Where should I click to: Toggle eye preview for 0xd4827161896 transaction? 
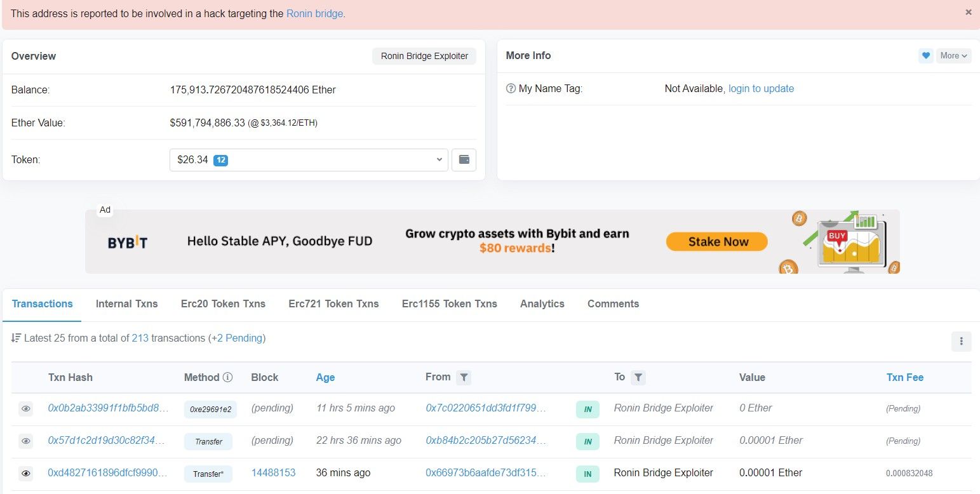[x=26, y=474]
